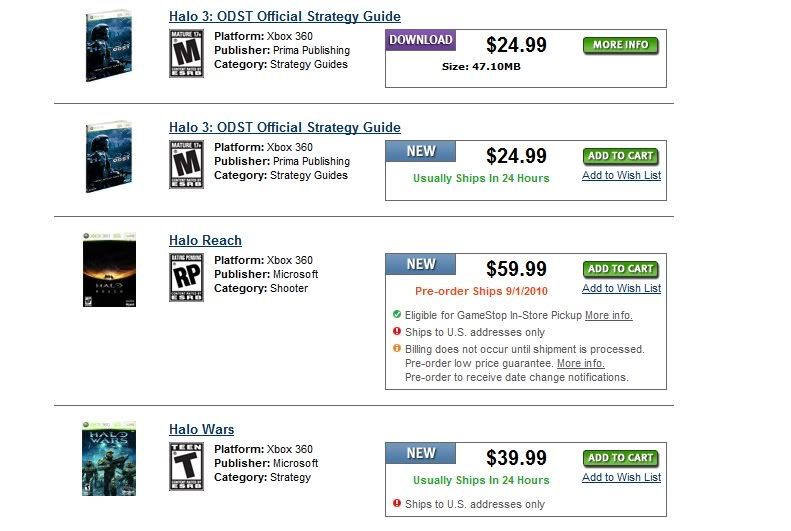This screenshot has width=791, height=531.
Task: Click the purple DOWNLOAD badge
Action: 420,40
